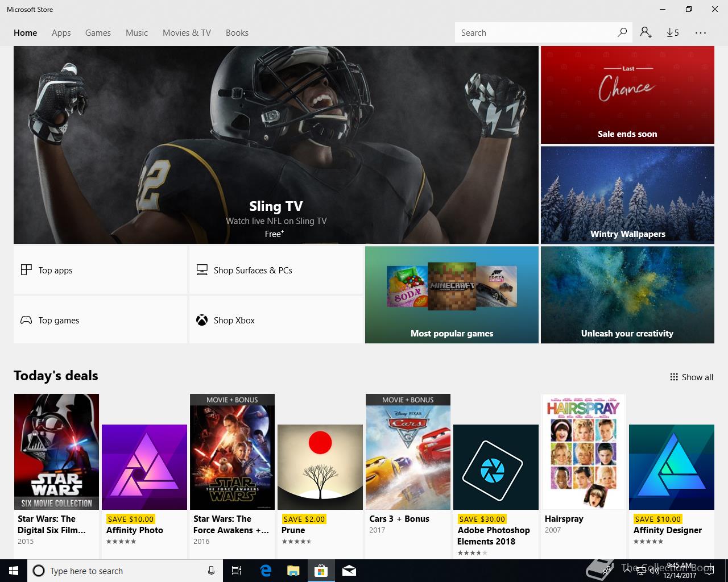728x582 pixels.
Task: Click the Shop Xbox logo icon
Action: tap(202, 320)
